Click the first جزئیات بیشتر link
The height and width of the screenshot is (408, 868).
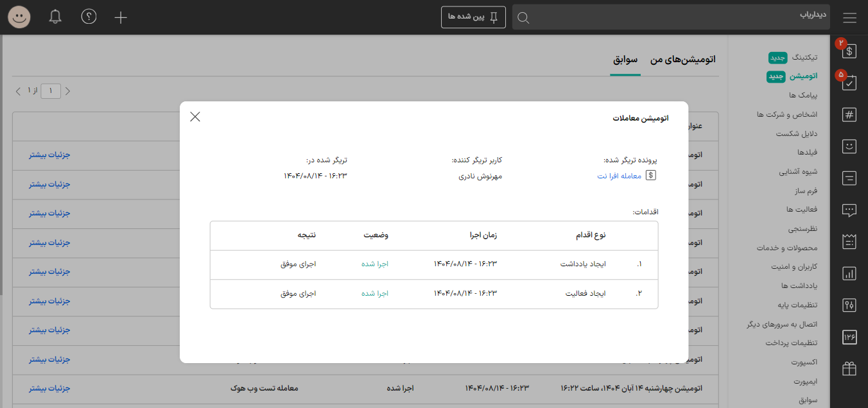(x=49, y=155)
